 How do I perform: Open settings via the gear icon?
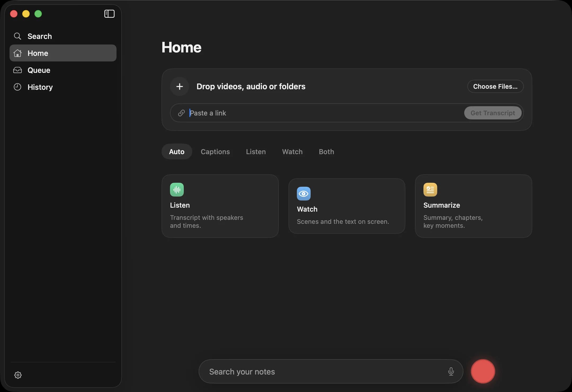pyautogui.click(x=18, y=375)
